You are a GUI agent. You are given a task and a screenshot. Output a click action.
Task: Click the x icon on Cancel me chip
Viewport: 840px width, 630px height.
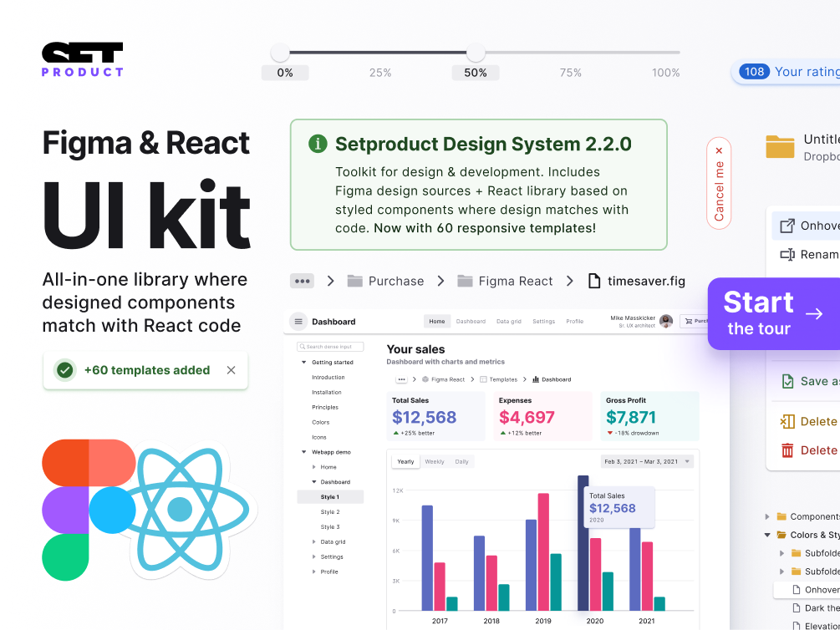click(719, 150)
